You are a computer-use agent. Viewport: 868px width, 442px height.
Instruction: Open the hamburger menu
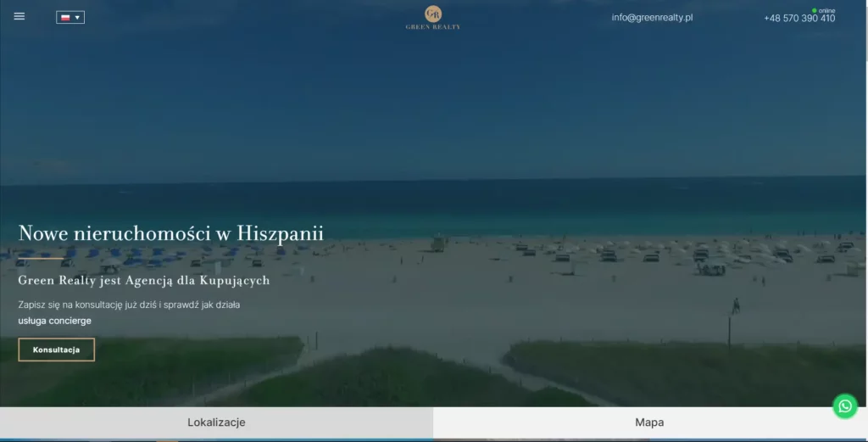19,17
